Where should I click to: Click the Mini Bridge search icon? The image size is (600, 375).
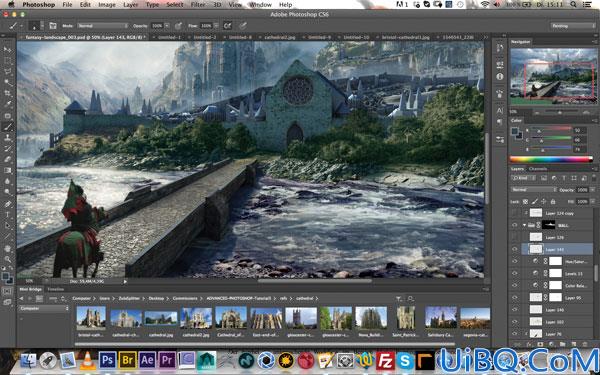(x=410, y=298)
